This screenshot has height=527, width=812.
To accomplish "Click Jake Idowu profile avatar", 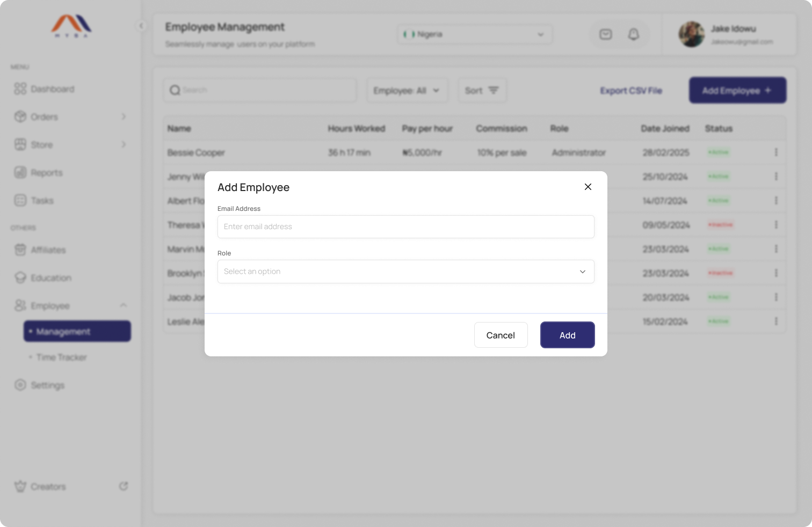I will click(691, 34).
